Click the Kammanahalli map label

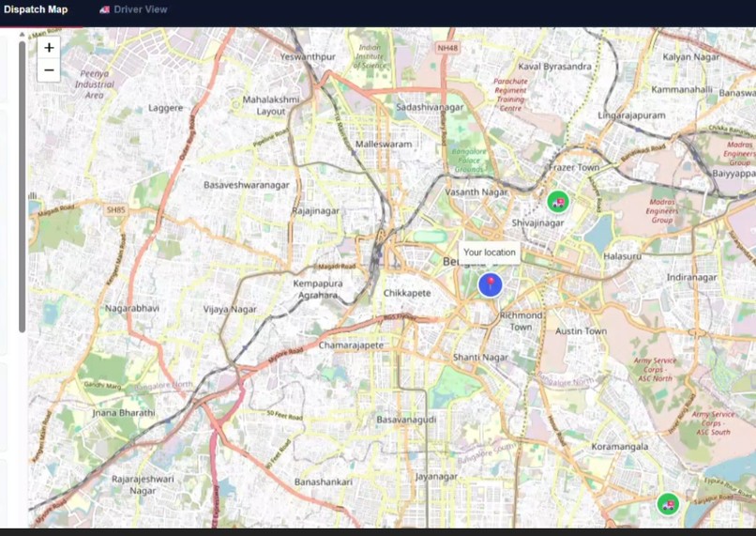[682, 90]
